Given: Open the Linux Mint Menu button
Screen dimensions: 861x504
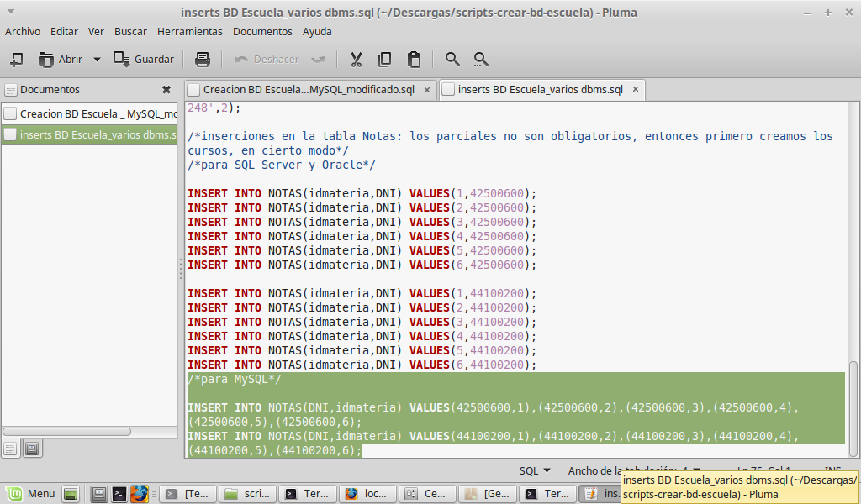Looking at the screenshot, I should click(31, 493).
